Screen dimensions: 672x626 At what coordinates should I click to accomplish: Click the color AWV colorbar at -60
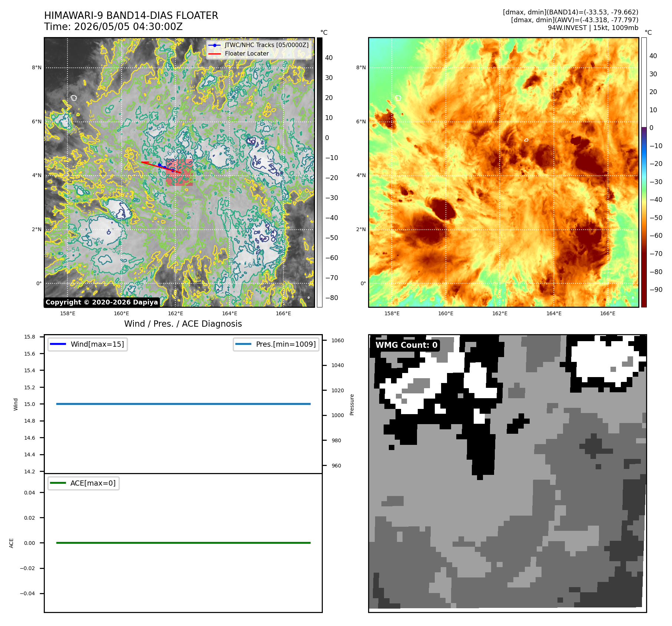pyautogui.click(x=644, y=236)
